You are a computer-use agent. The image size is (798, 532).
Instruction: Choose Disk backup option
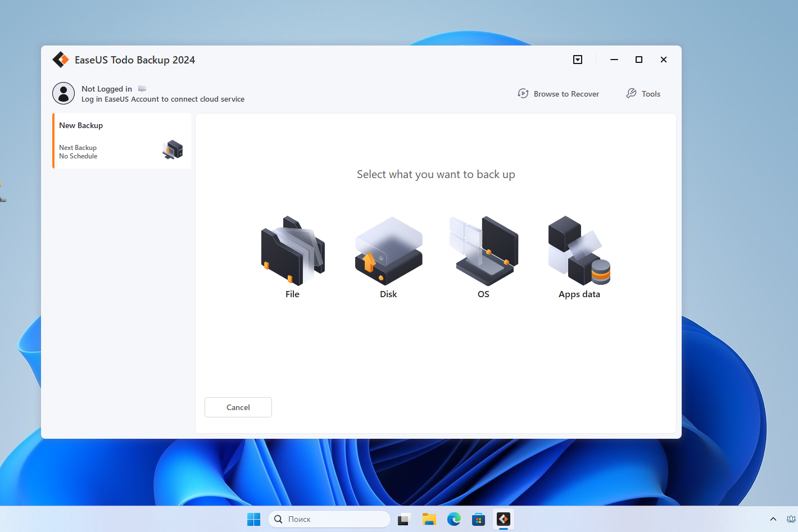[388, 257]
